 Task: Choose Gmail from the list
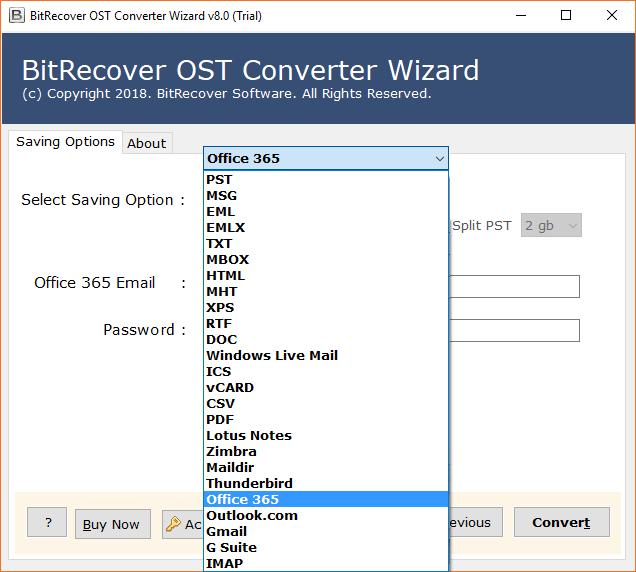pyautogui.click(x=326, y=531)
